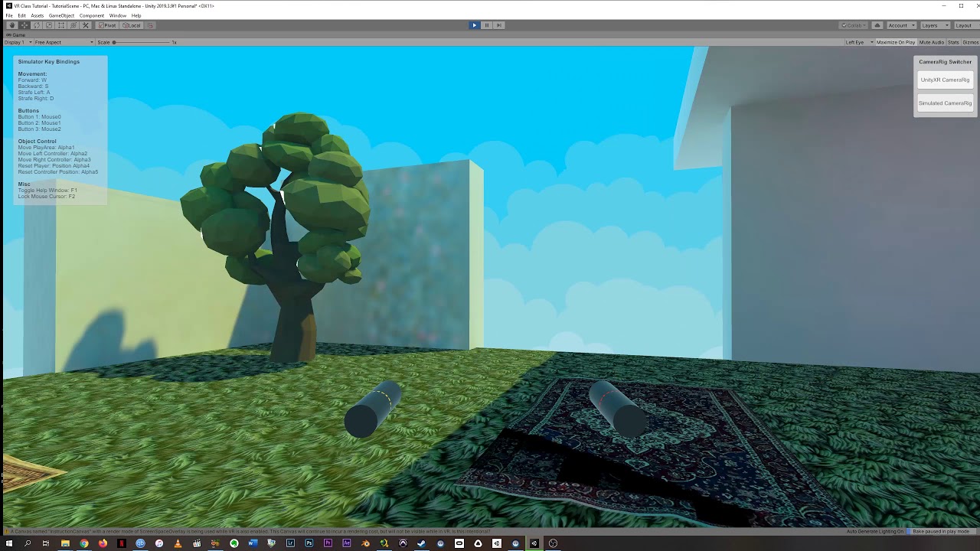This screenshot has height=551, width=980.
Task: Toggle Gizmos in Game view
Action: point(970,42)
